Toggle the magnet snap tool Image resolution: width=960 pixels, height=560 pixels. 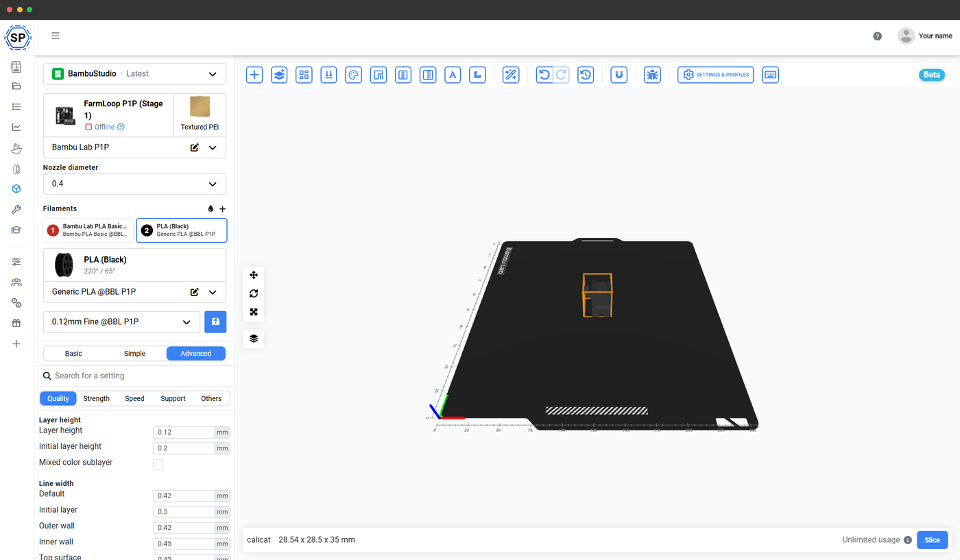(619, 75)
